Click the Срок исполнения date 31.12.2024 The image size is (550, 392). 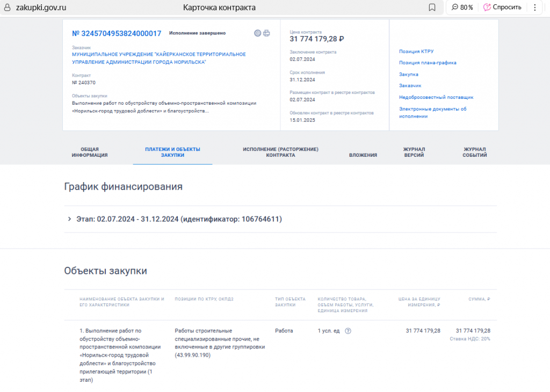point(302,79)
